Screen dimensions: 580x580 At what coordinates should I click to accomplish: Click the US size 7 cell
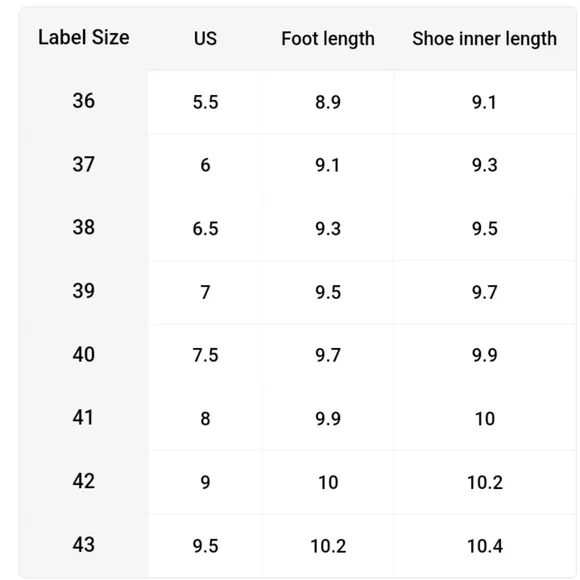[205, 293]
